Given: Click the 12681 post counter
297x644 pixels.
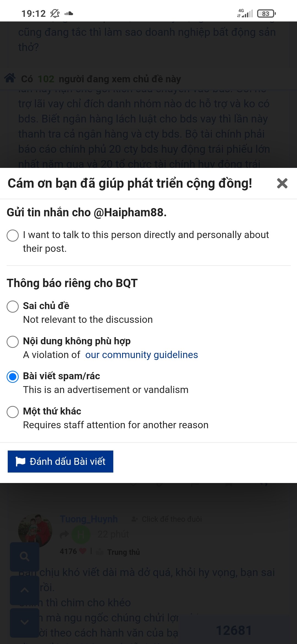Looking at the screenshot, I should pos(234,630).
